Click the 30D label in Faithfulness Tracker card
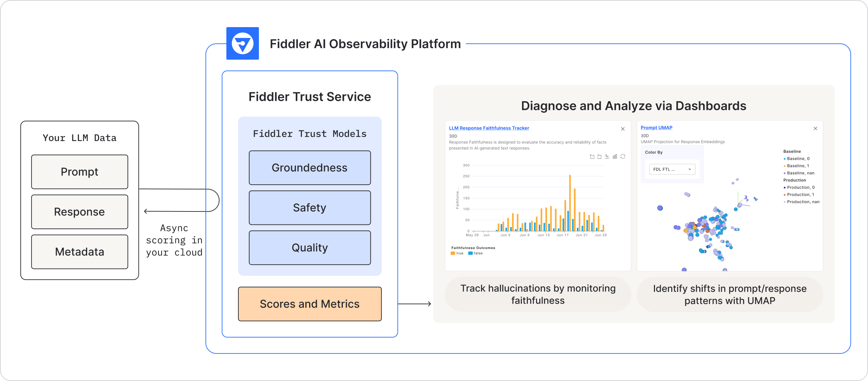 click(x=453, y=136)
